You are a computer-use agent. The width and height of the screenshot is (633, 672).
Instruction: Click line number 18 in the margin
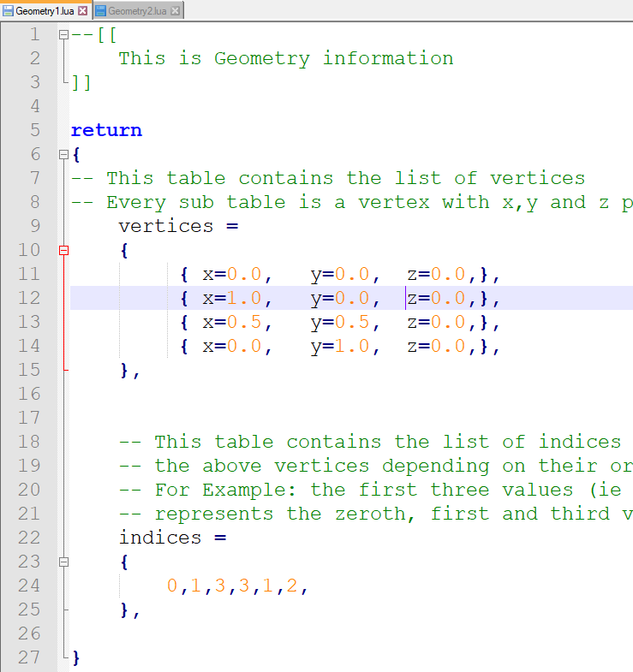click(x=29, y=442)
